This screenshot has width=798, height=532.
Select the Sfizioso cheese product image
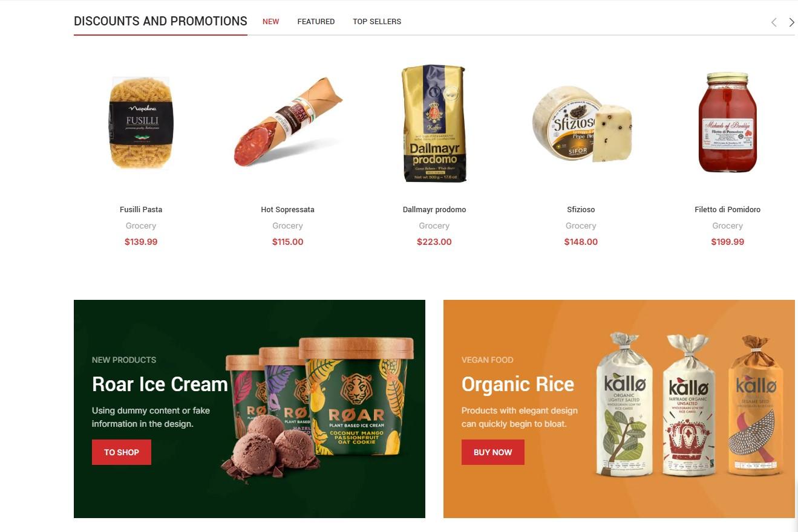pos(581,123)
